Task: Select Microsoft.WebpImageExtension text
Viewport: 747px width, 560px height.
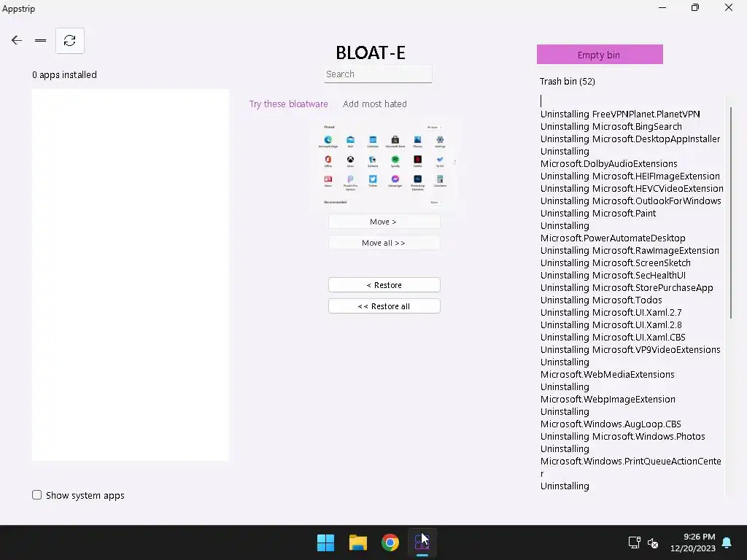Action: pos(608,399)
